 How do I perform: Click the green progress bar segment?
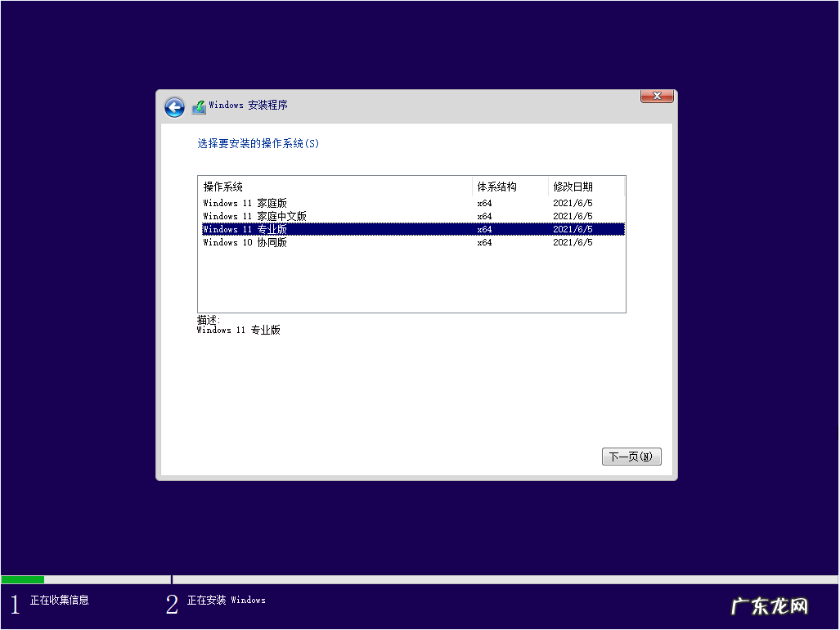(x=22, y=579)
